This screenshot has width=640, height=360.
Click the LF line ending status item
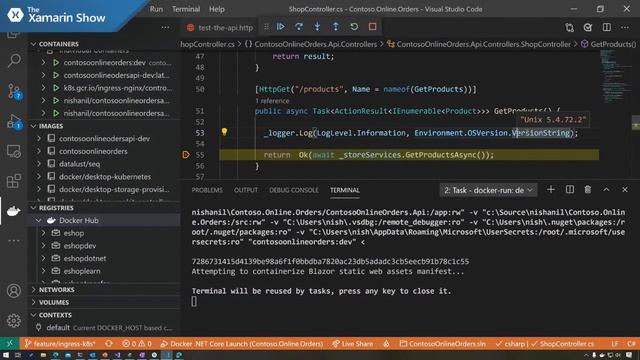coord(615,343)
